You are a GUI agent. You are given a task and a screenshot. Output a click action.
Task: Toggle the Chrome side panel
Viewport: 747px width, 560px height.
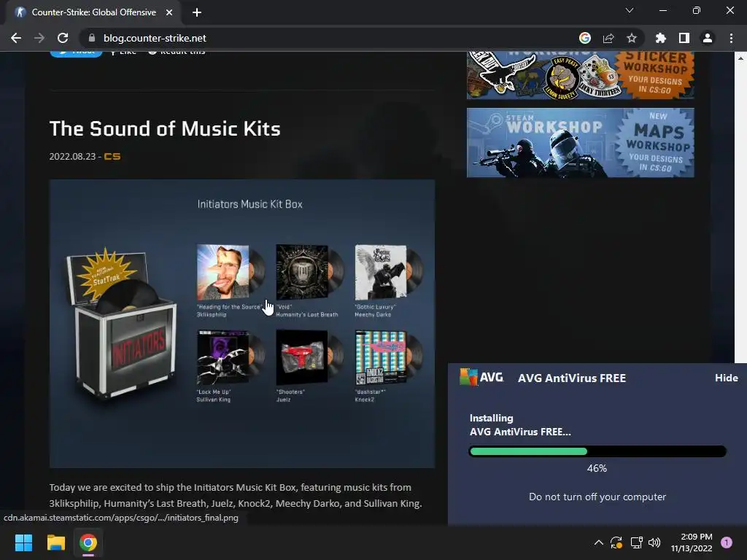684,38
